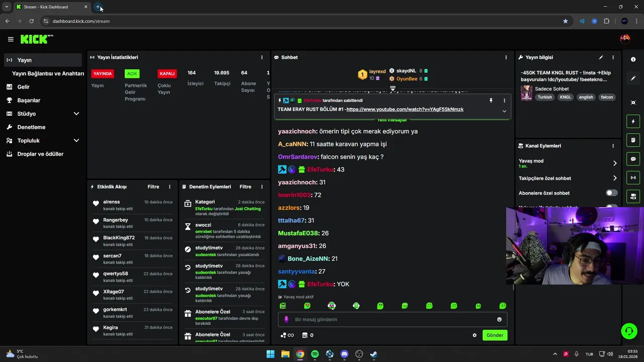Open pinned YouTube link
Viewport: 644px width, 362px height.
click(x=405, y=109)
